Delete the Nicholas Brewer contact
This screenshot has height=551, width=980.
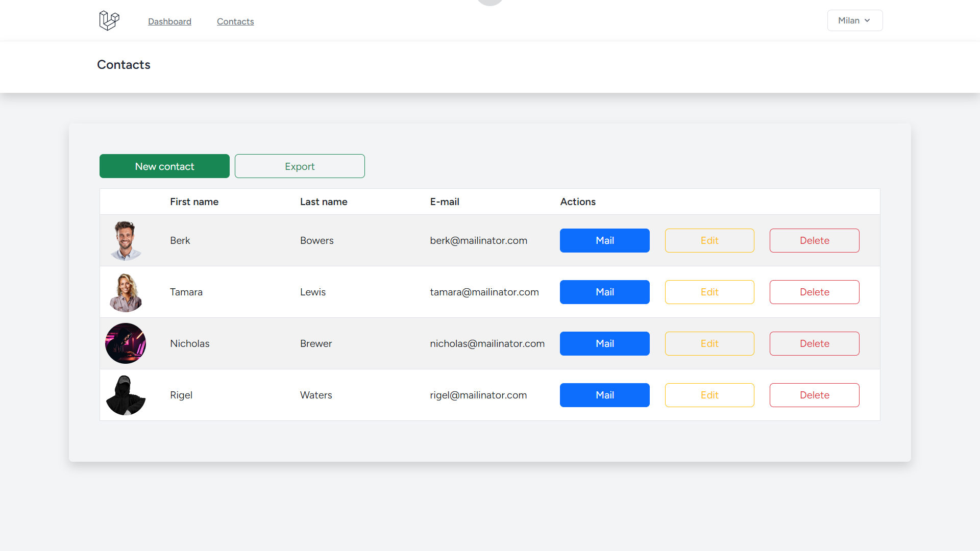(x=814, y=344)
